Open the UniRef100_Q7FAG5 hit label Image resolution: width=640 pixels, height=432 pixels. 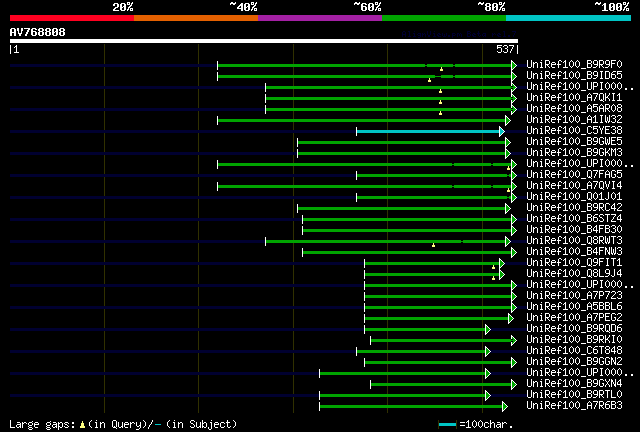574,175
